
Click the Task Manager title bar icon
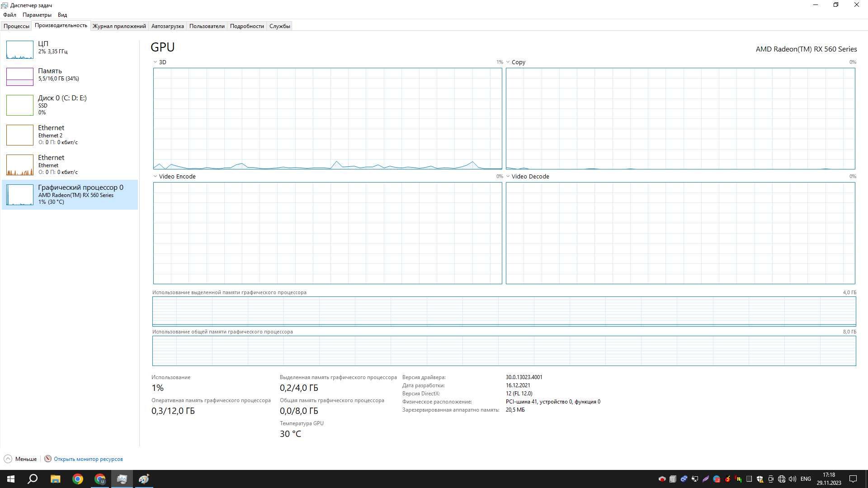5,5
